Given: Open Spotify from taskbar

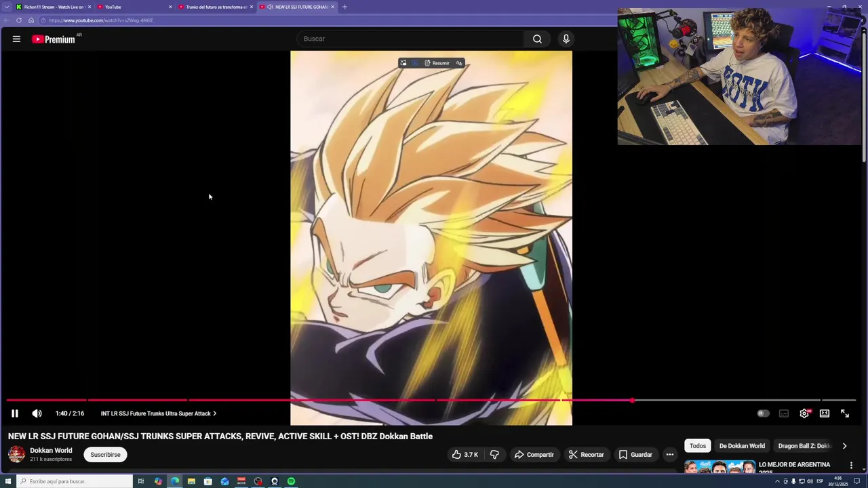Looking at the screenshot, I should 291,481.
